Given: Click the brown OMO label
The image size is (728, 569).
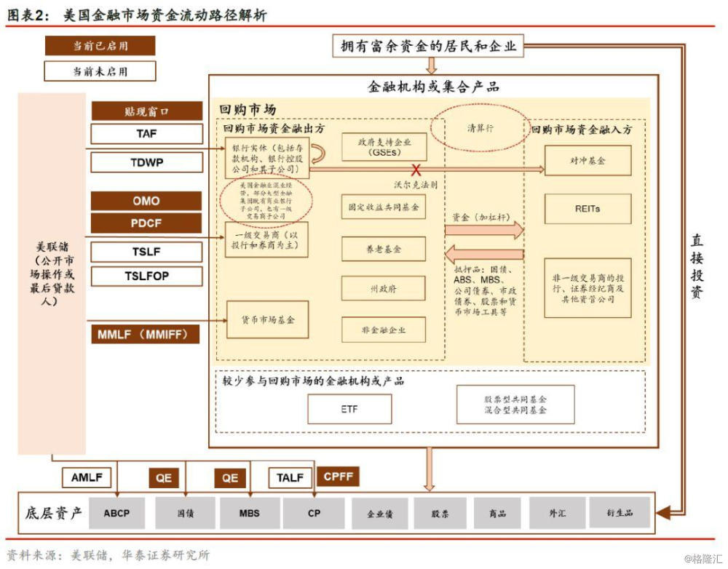Looking at the screenshot, I should click(146, 201).
